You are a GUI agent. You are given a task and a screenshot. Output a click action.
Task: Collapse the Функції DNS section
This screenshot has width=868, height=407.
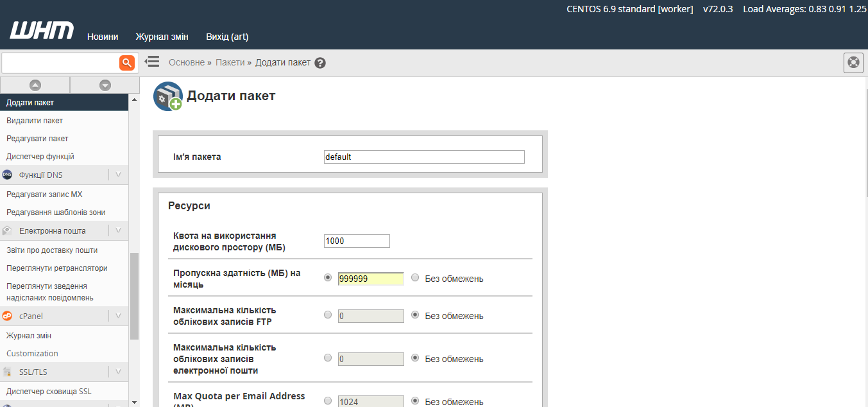pyautogui.click(x=118, y=175)
